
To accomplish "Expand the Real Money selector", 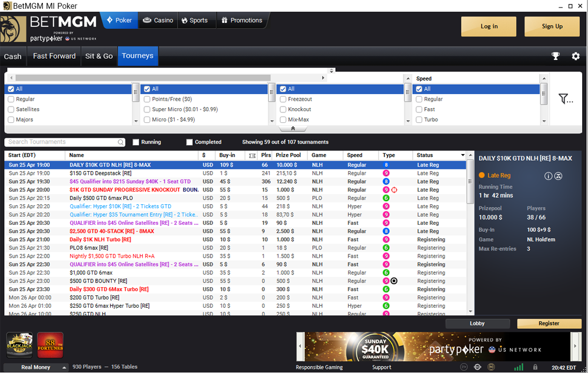I will click(x=36, y=367).
